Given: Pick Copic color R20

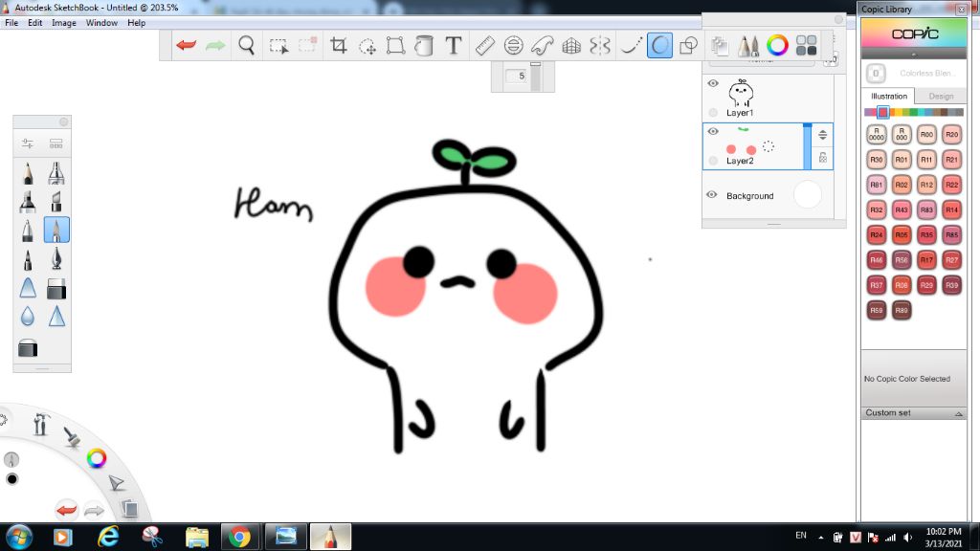Looking at the screenshot, I should [x=951, y=134].
